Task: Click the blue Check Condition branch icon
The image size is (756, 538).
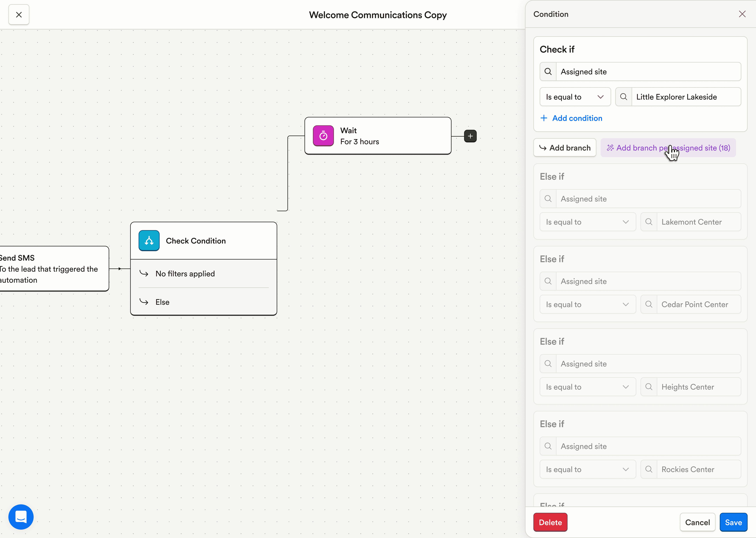Action: [149, 240]
